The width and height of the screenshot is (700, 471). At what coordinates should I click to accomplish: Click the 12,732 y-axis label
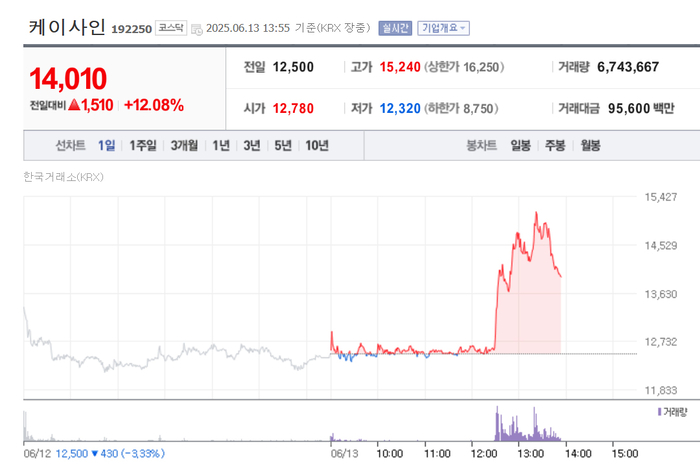tap(661, 342)
